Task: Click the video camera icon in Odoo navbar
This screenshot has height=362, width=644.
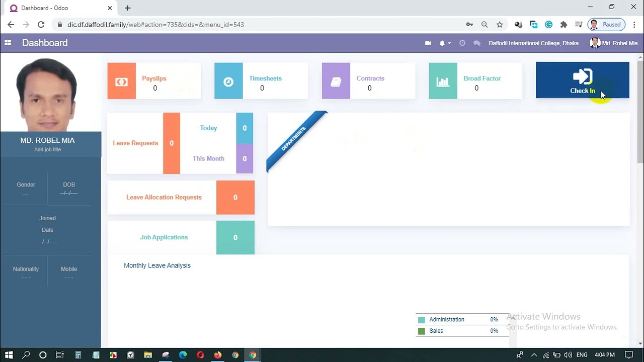Action: pyautogui.click(x=428, y=43)
